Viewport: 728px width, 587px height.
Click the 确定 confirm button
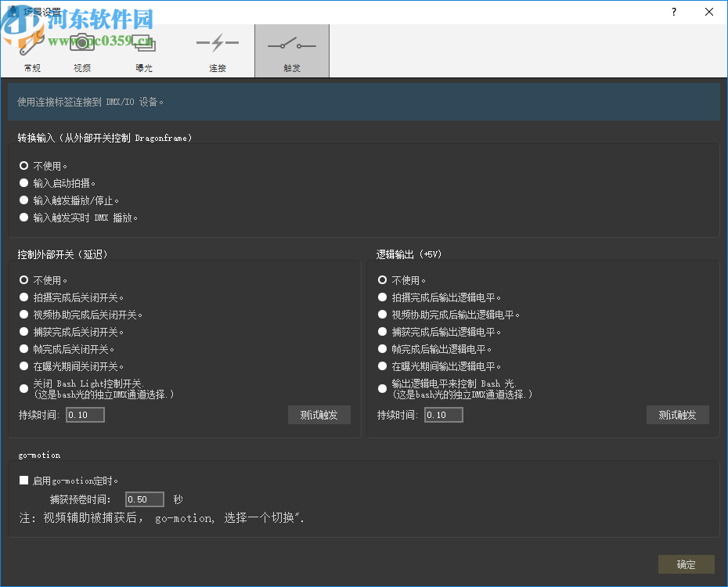686,564
